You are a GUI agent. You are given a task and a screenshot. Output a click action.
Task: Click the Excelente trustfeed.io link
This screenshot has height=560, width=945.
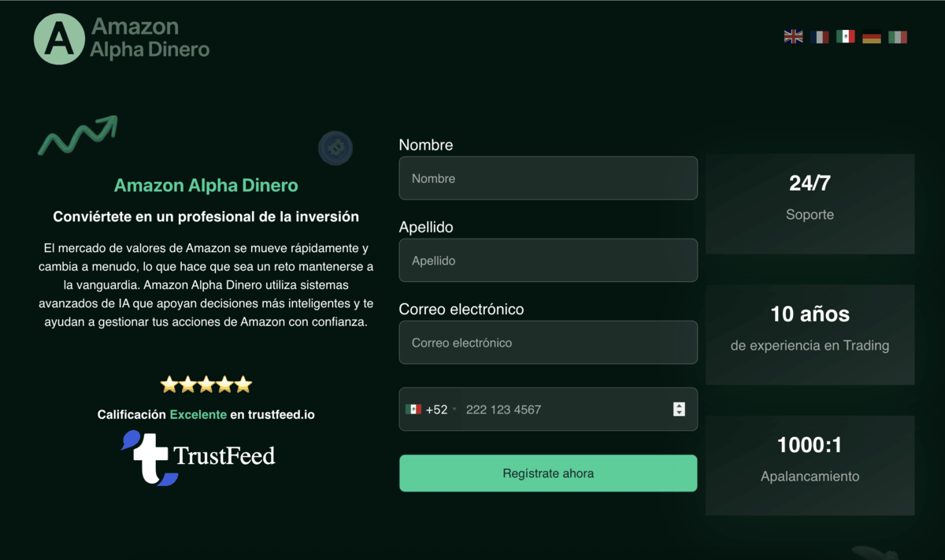coord(198,414)
